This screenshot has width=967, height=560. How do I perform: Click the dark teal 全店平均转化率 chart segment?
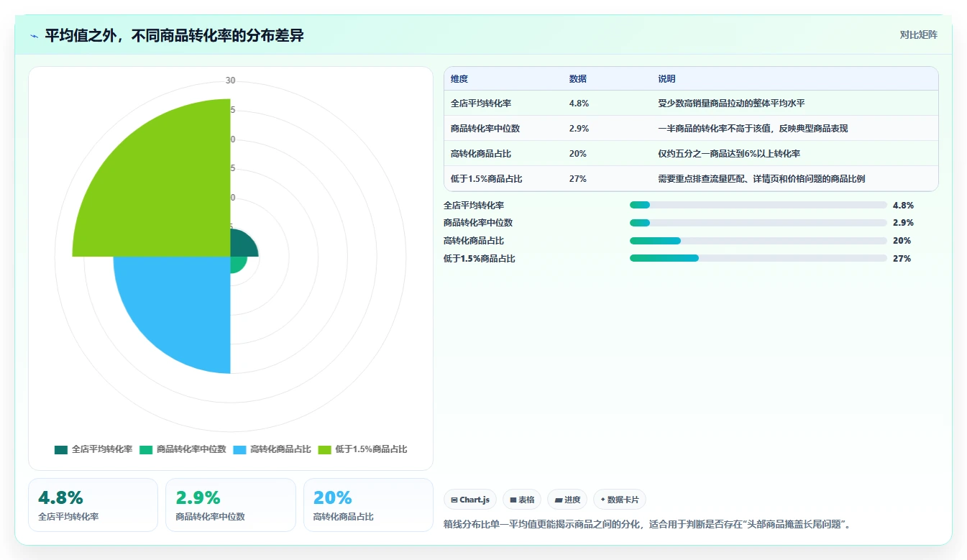tap(242, 245)
